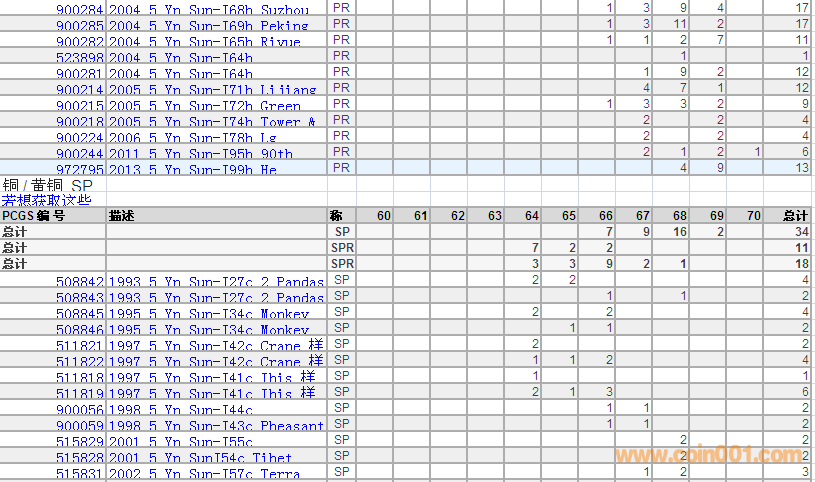Open 1998 Sun-I43c Pheasant description
This screenshot has width=815, height=482.
coord(216,426)
